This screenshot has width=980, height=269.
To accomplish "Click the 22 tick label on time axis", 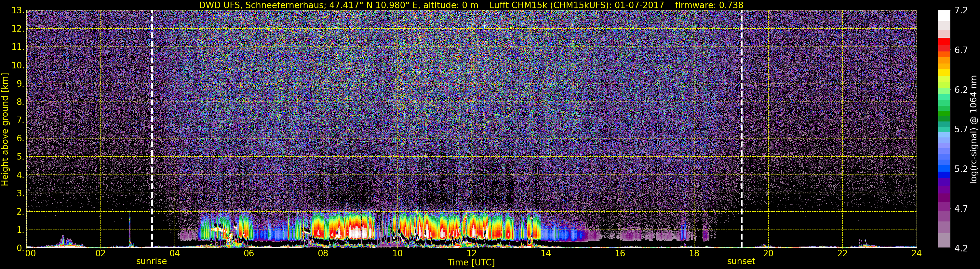I will [842, 253].
